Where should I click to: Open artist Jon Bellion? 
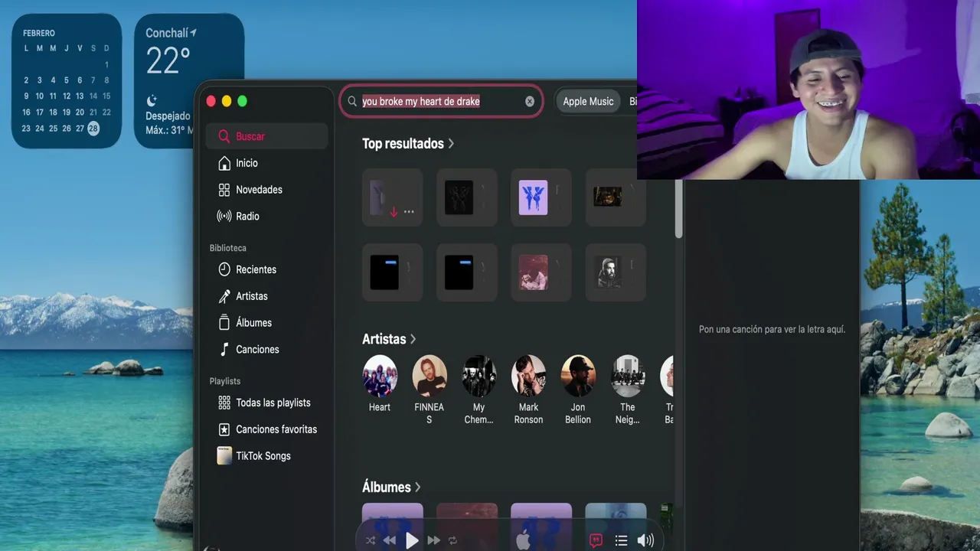pyautogui.click(x=578, y=390)
